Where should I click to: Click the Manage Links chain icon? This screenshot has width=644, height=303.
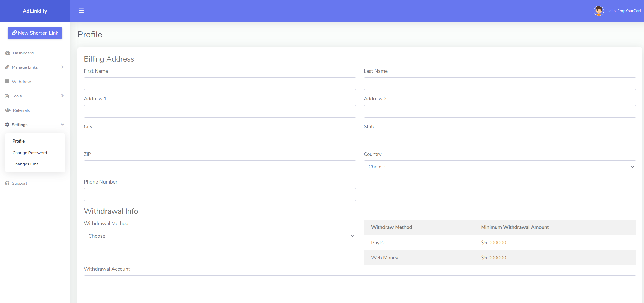point(7,67)
